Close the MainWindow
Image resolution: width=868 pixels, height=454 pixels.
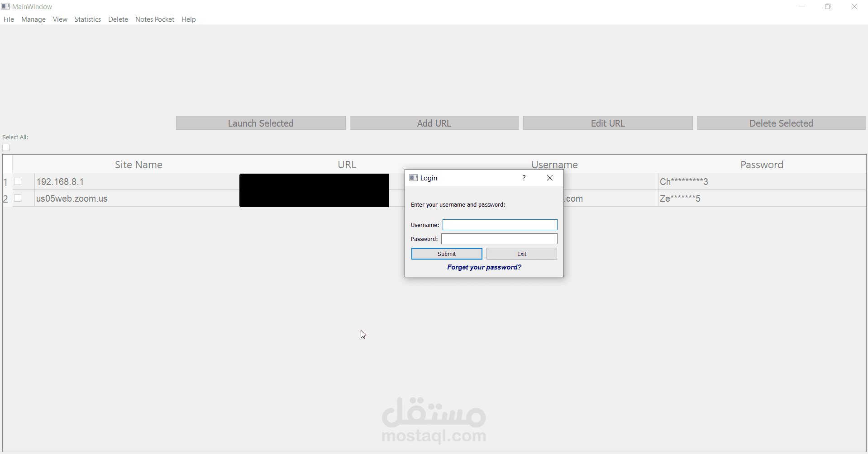[x=854, y=6]
